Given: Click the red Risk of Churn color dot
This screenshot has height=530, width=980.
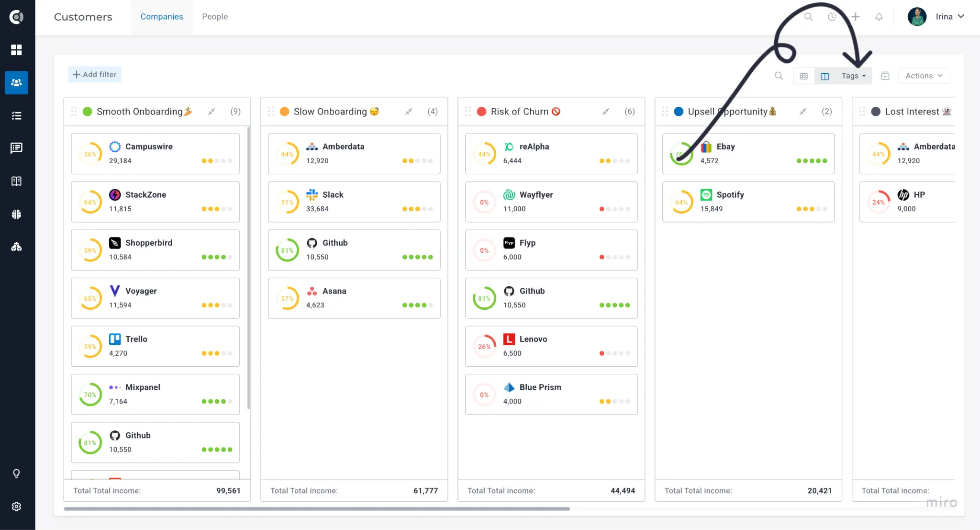Looking at the screenshot, I should pyautogui.click(x=481, y=112).
